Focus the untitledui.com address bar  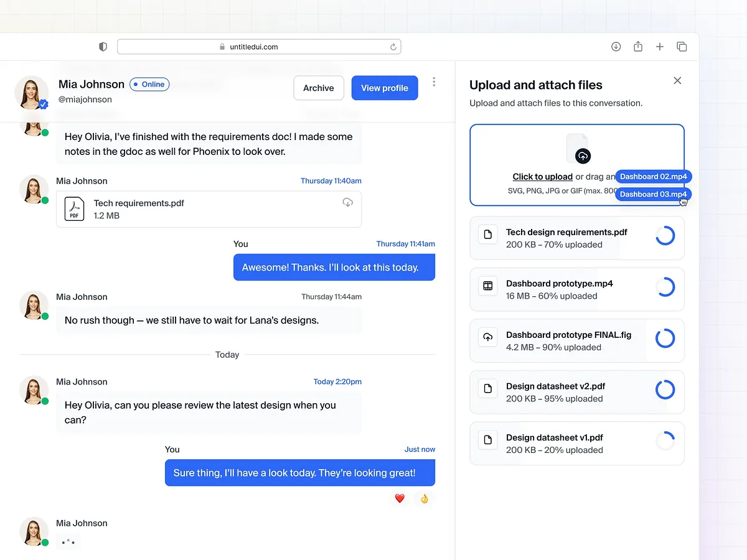(259, 47)
